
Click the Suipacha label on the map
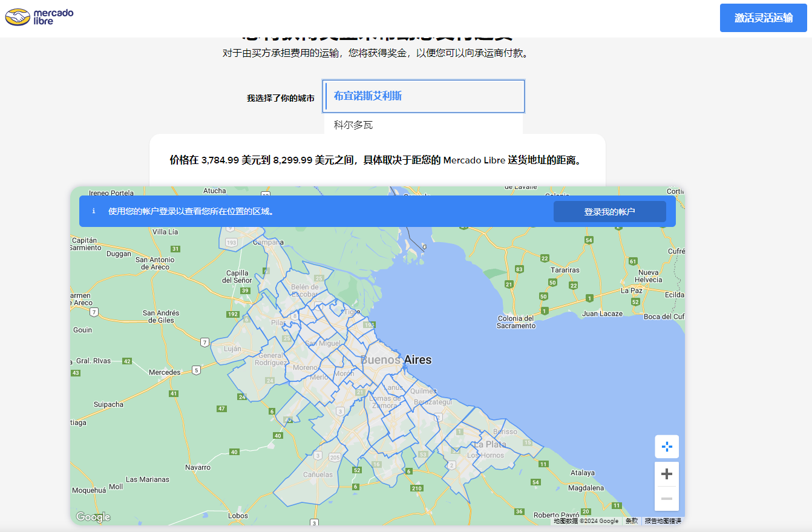[x=108, y=404]
